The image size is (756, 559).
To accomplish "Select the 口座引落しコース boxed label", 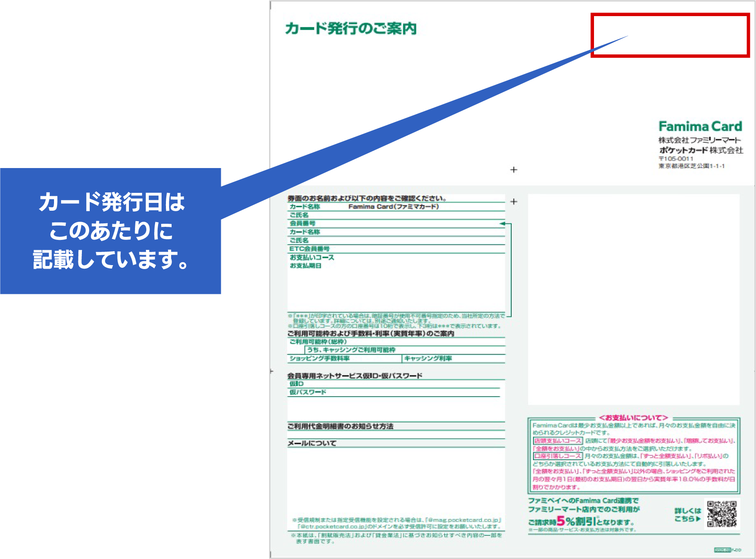I will coord(558,456).
